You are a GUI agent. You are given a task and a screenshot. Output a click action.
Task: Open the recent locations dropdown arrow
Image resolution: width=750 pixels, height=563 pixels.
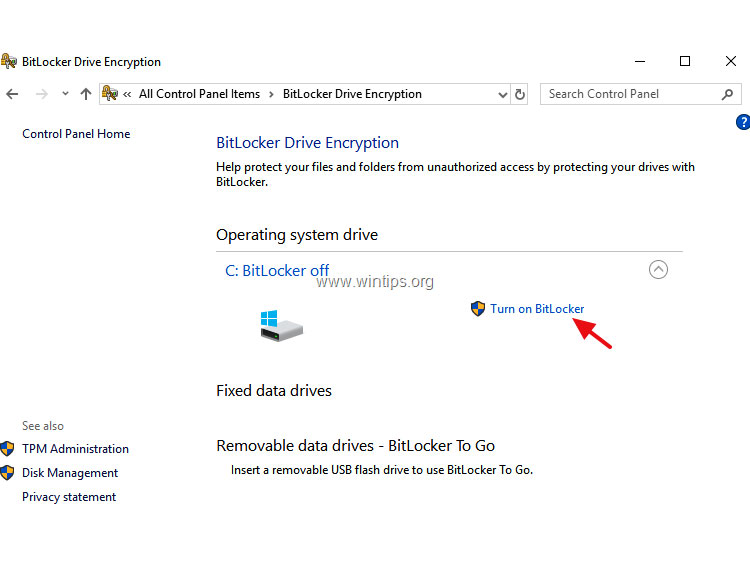tap(65, 94)
